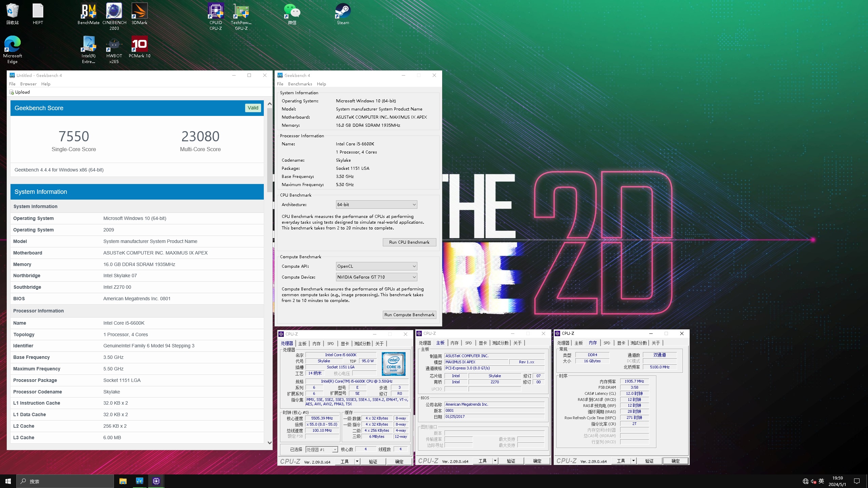Click scroll-up arrow in Geekbench results
This screenshot has width=868, height=488.
270,104
